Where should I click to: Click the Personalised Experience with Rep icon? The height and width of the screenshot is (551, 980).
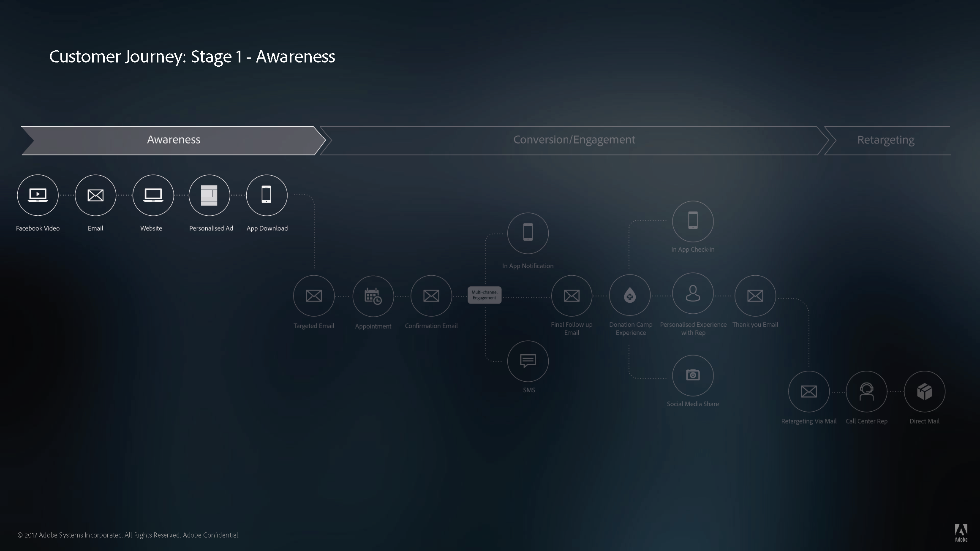[x=693, y=293]
